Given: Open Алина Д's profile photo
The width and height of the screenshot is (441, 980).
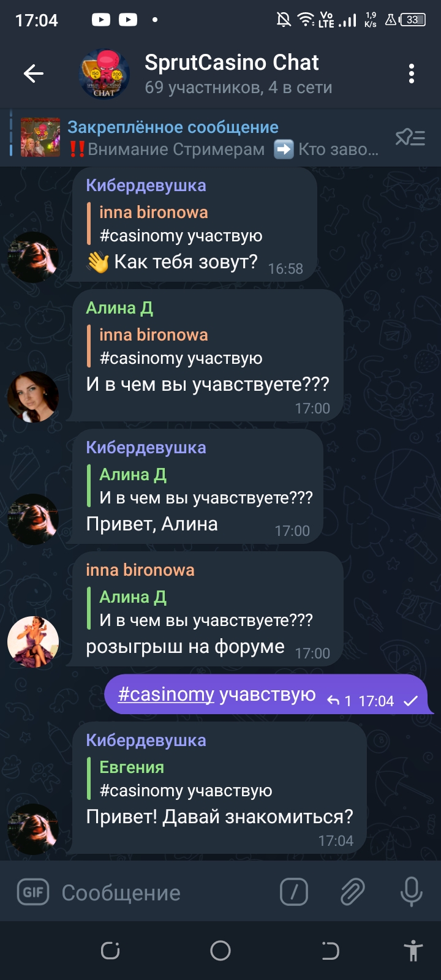Looking at the screenshot, I should click(x=33, y=397).
